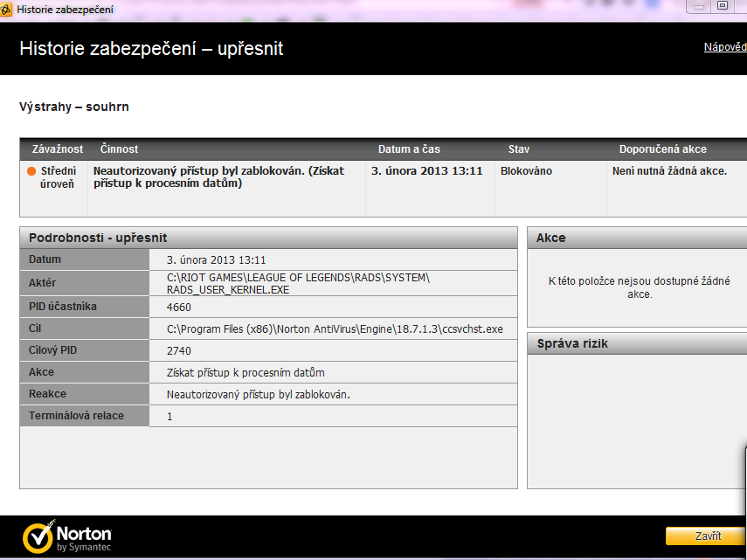The width and height of the screenshot is (747, 560).
Task: Click the 'Historie zabezpečení – upřesnit' page title
Action: pyautogui.click(x=151, y=49)
